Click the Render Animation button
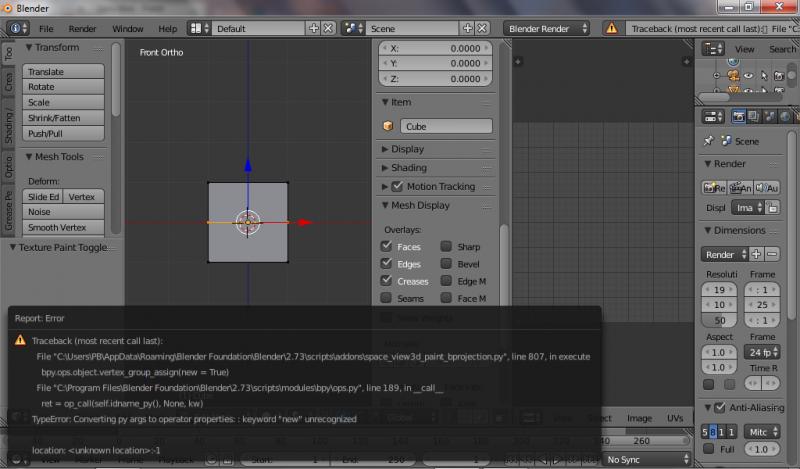The height and width of the screenshot is (469, 800). point(740,188)
